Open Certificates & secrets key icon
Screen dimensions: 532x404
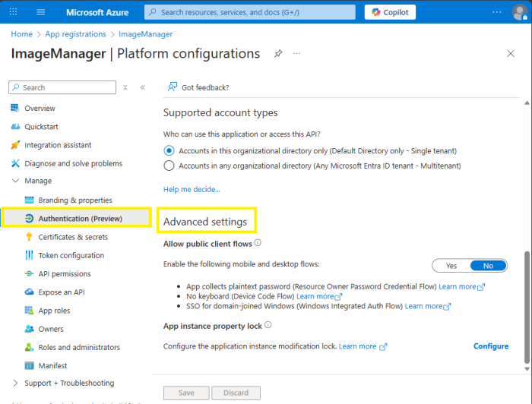pos(29,237)
